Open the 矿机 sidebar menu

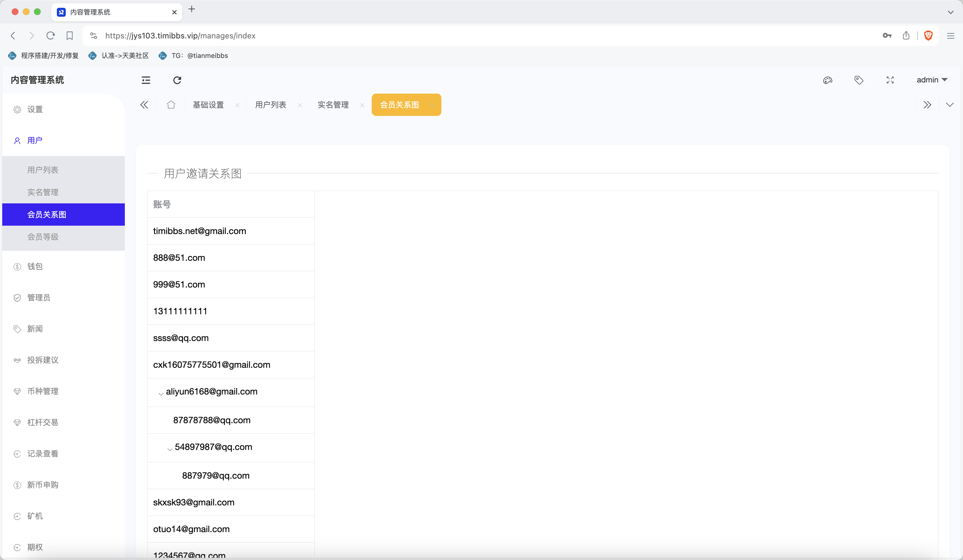[64, 516]
